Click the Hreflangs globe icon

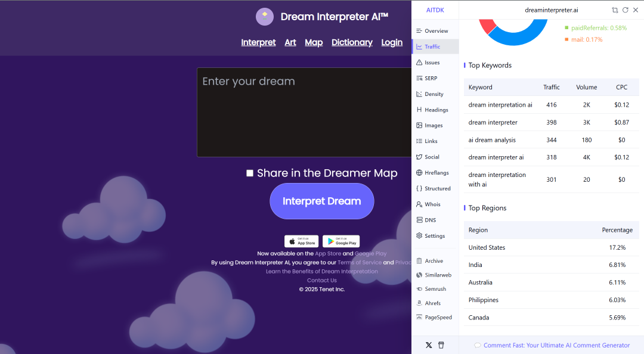click(419, 172)
